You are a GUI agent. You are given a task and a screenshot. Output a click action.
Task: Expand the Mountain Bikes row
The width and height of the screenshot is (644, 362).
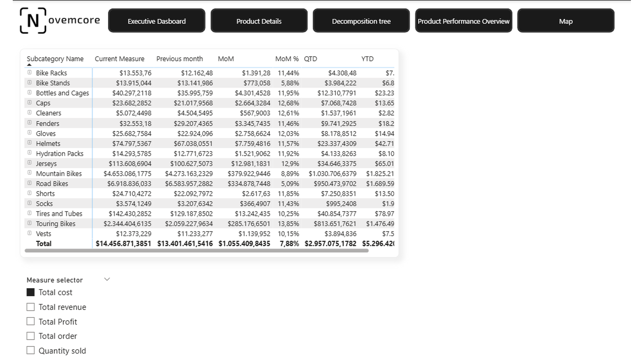(30, 173)
